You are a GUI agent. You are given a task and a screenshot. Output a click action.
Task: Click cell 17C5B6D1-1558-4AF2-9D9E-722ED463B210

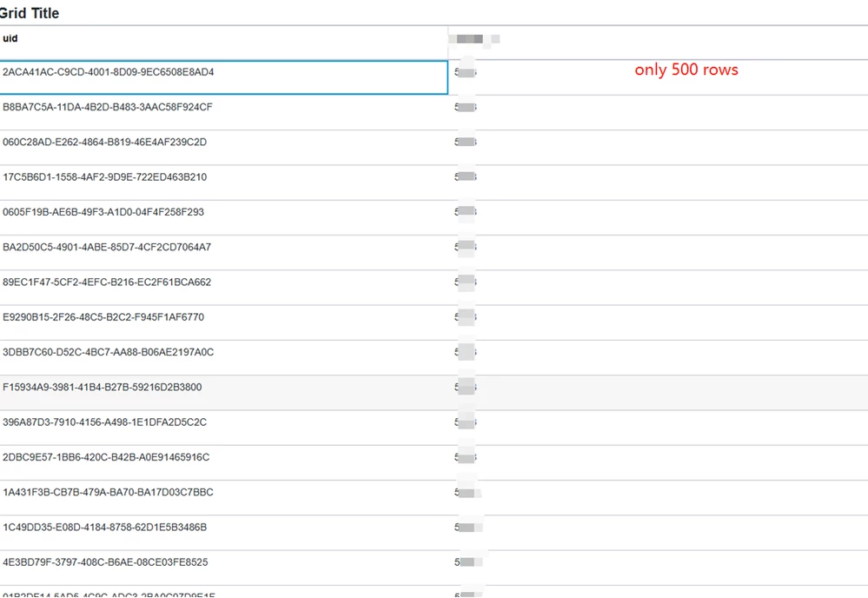coord(223,183)
